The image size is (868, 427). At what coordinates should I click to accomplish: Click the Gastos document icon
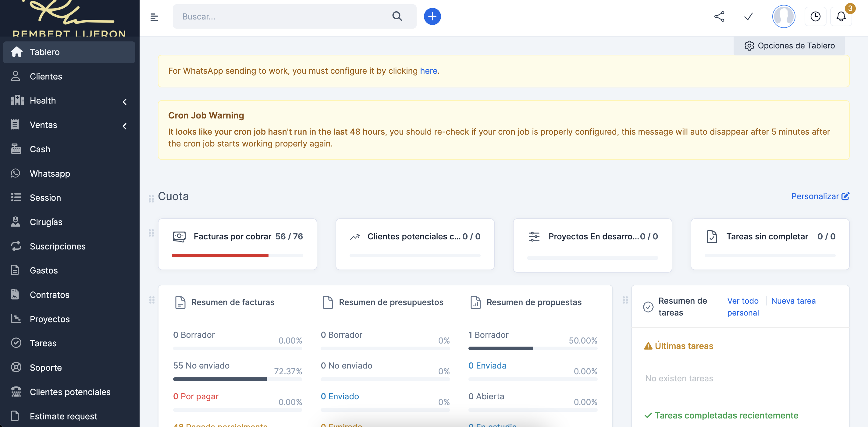(x=15, y=270)
